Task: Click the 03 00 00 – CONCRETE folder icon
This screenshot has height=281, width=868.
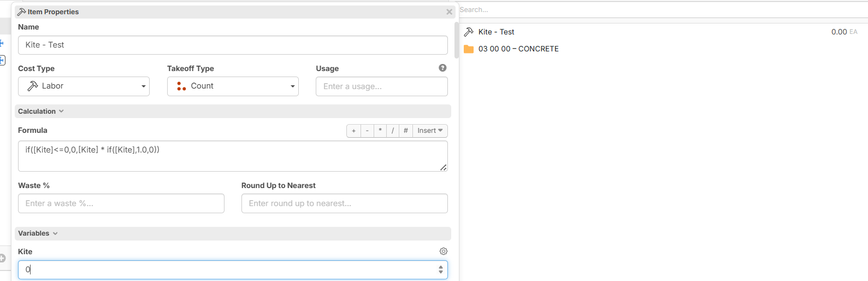Action: (x=469, y=49)
